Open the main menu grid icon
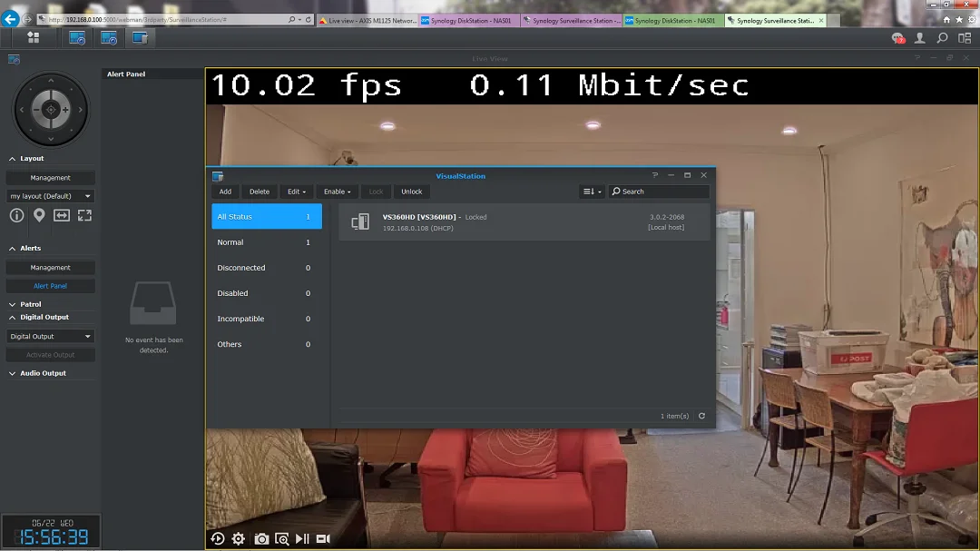 click(34, 37)
